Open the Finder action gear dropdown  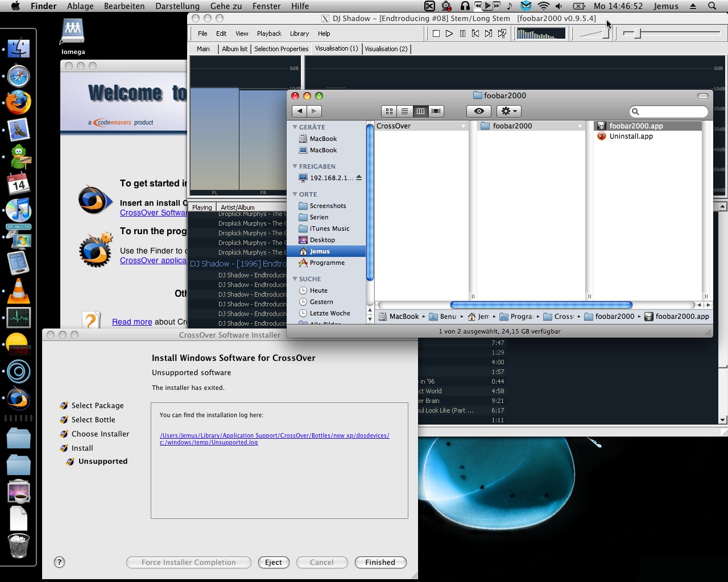(508, 111)
